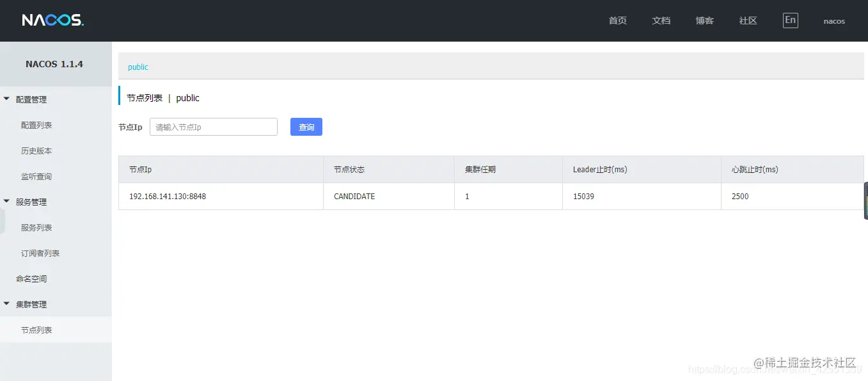Select the 192.168.141.130:8848 node cell
868x381 pixels.
pos(221,197)
